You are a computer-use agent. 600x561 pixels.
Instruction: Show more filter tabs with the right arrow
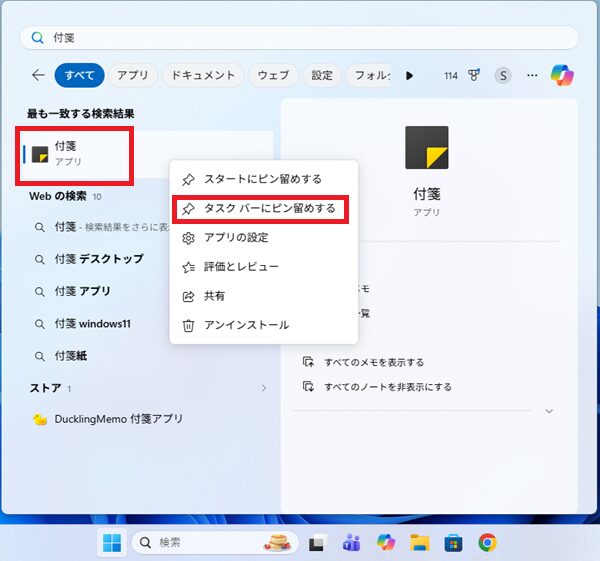click(x=409, y=75)
